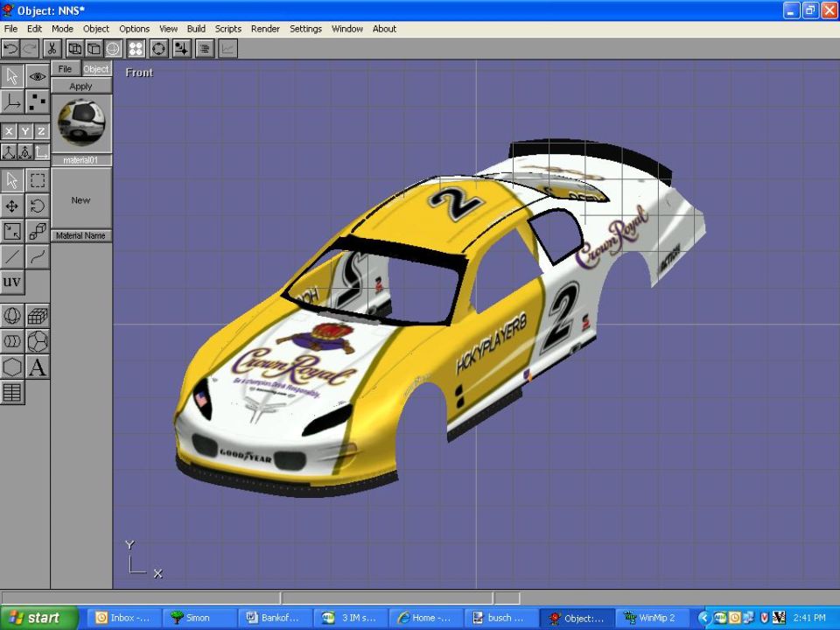Choose the UV texture tool
840x630 pixels.
[11, 282]
